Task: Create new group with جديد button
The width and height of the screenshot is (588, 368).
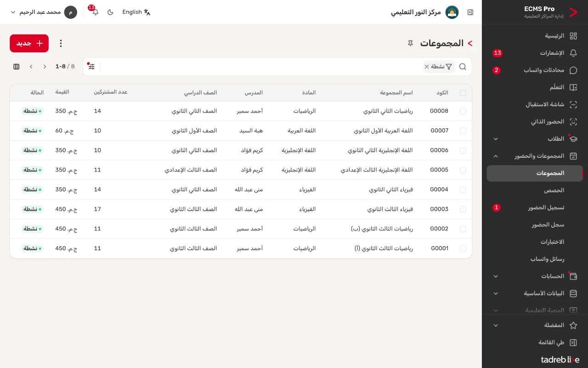Action: point(29,43)
